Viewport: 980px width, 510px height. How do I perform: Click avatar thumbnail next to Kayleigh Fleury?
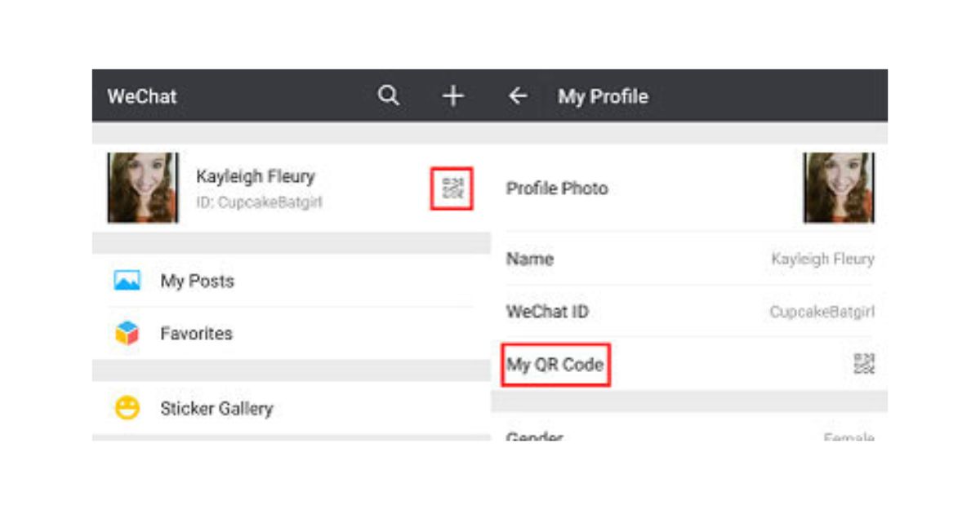143,188
